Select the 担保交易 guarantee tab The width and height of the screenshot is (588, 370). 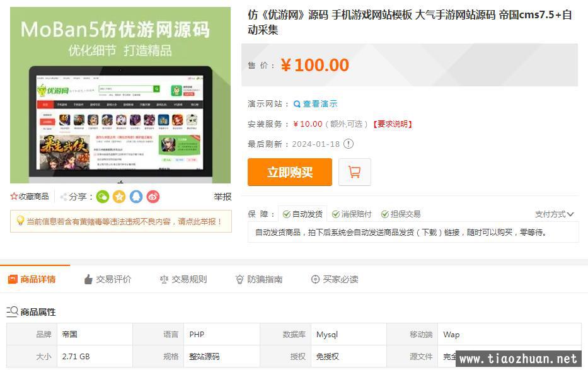[x=400, y=214]
